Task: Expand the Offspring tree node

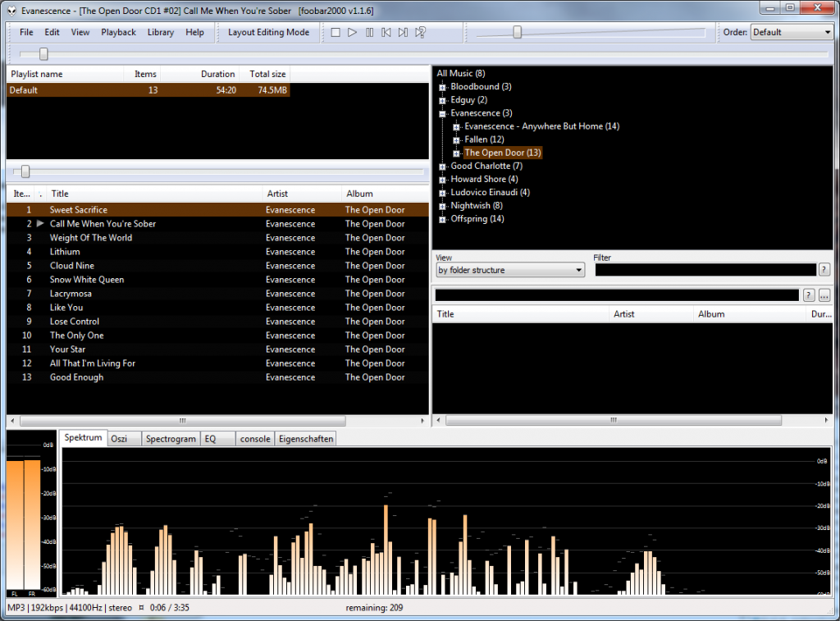Action: [x=442, y=220]
